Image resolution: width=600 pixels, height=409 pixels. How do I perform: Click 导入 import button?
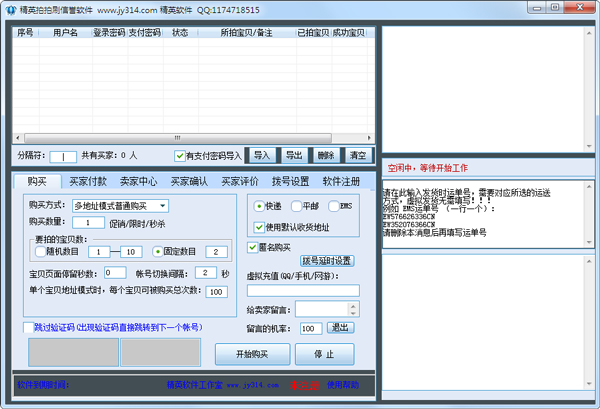[x=262, y=156]
